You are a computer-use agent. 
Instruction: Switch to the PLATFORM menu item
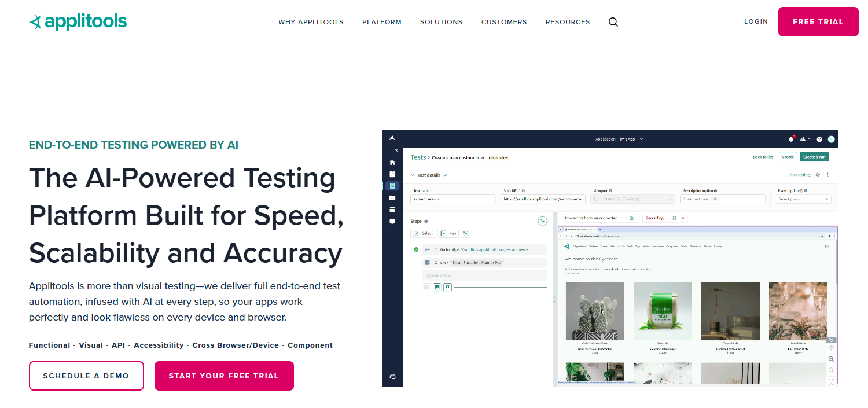382,22
